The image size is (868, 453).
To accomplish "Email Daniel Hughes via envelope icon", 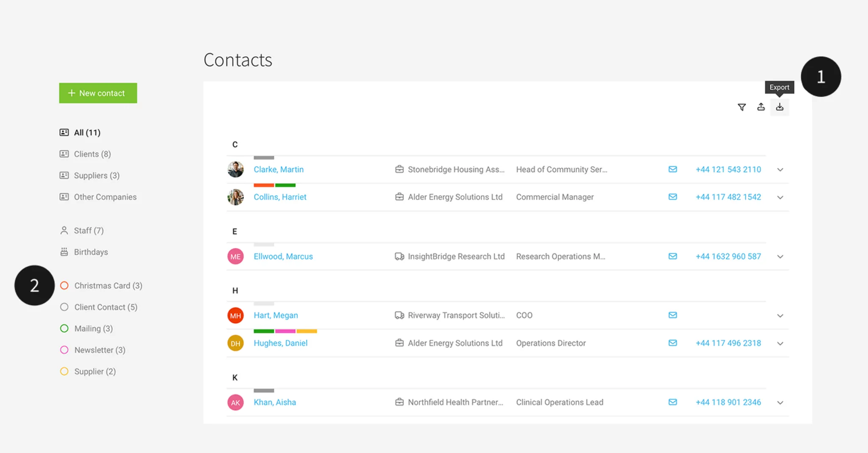I will click(x=673, y=343).
